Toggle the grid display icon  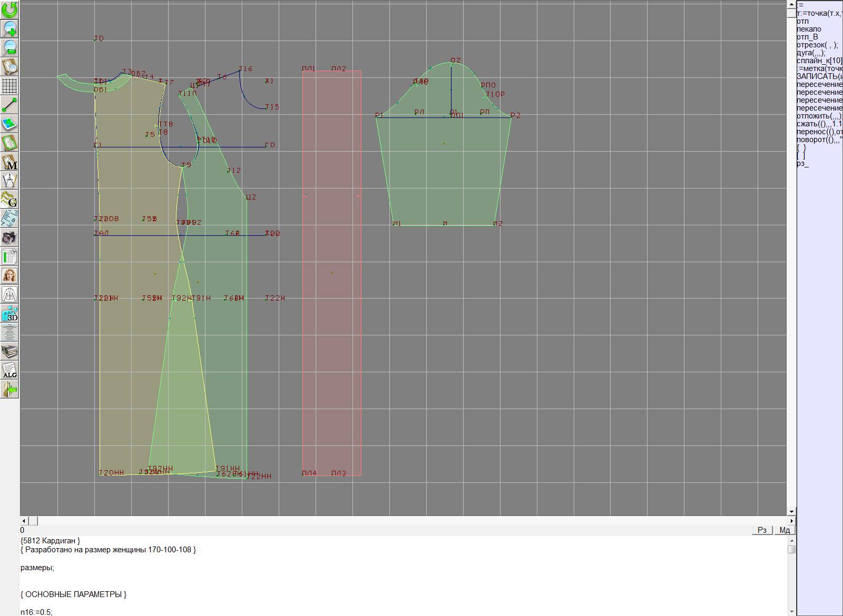[x=9, y=85]
